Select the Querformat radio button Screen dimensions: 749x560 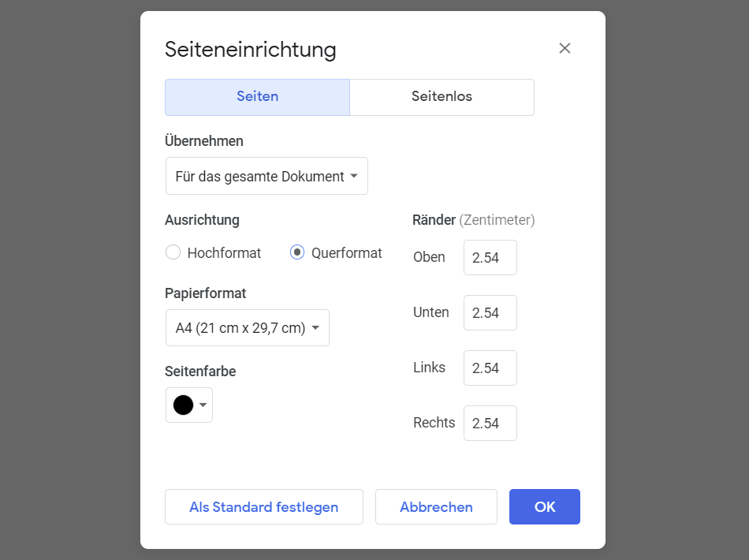click(297, 252)
